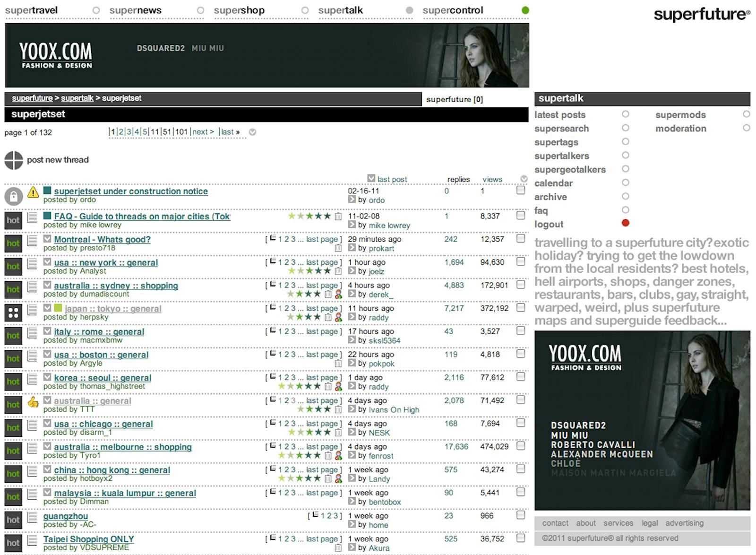Open the australia :: sydney :: shopping thread

(x=116, y=286)
